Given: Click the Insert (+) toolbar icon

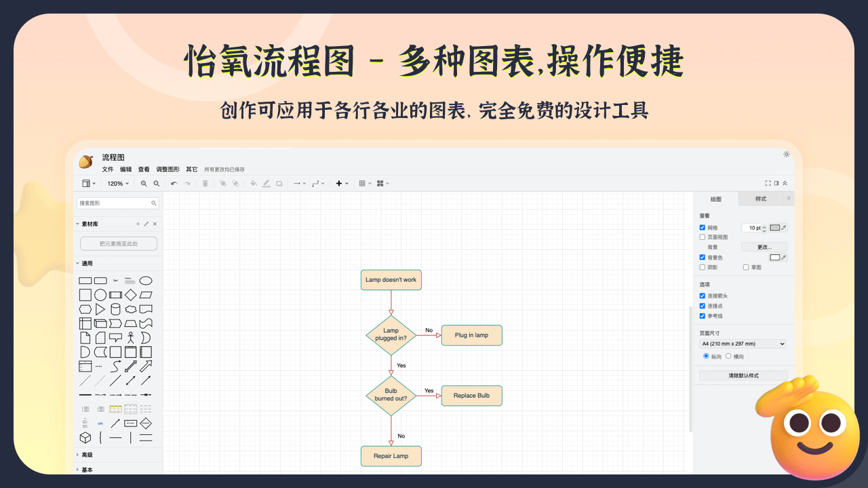Looking at the screenshot, I should click(339, 183).
